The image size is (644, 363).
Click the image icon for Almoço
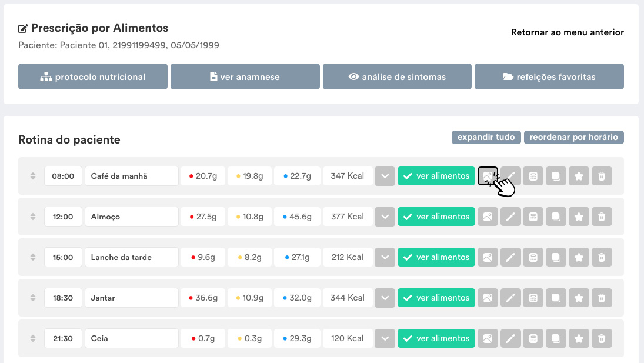(488, 217)
